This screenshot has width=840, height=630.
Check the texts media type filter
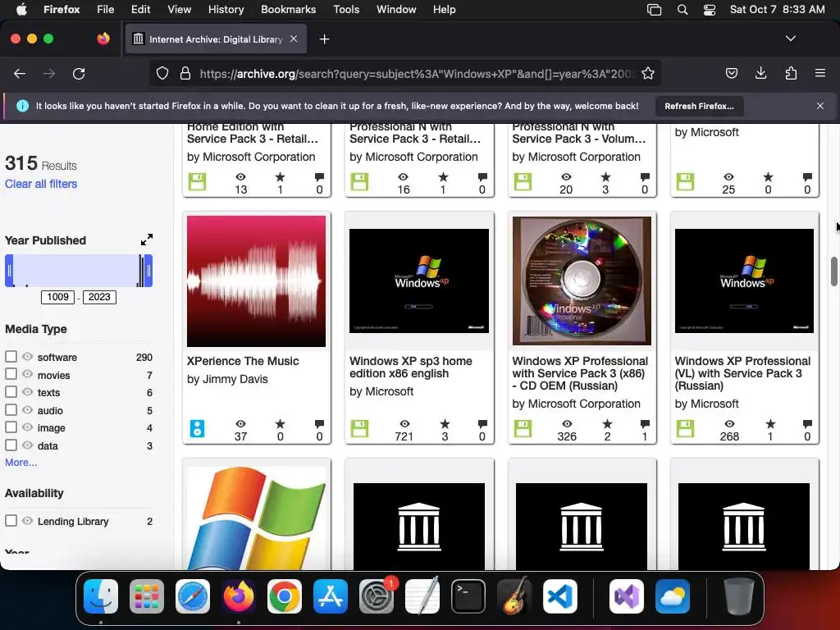[11, 392]
